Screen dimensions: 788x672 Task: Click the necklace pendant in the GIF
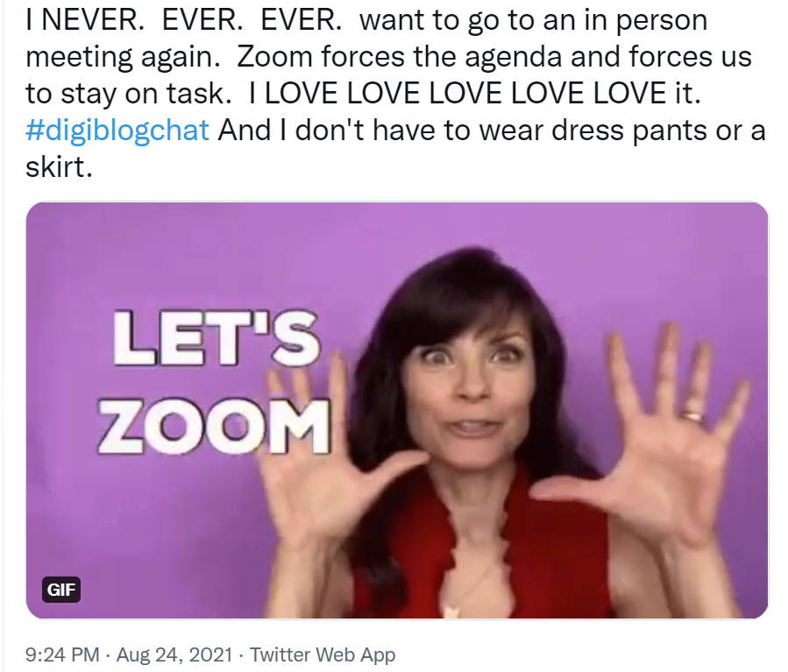tap(451, 611)
